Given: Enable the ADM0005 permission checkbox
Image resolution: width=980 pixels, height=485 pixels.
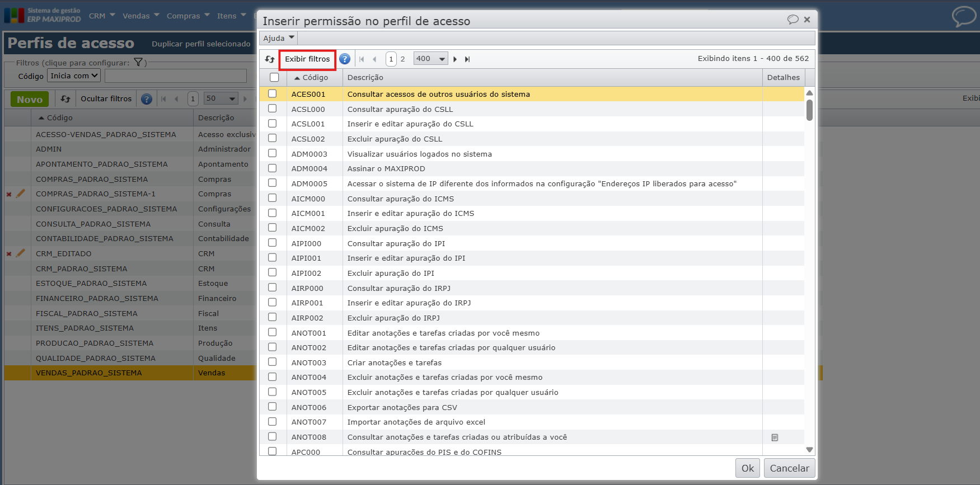Looking at the screenshot, I should click(x=273, y=183).
